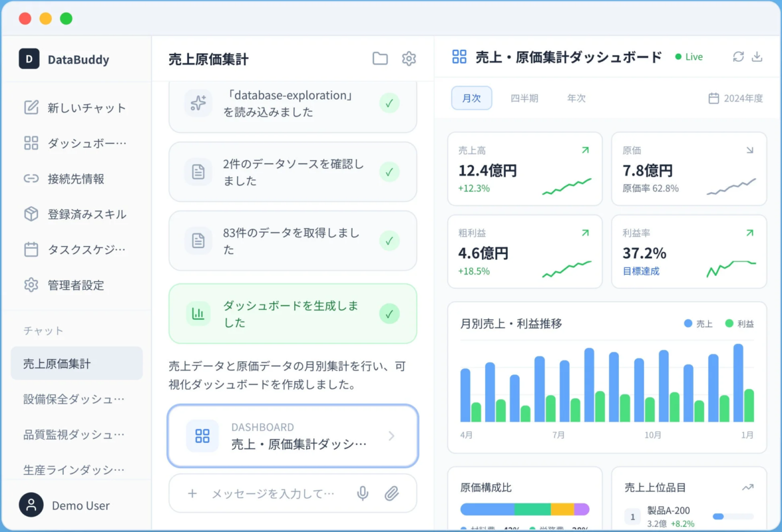Image resolution: width=782 pixels, height=532 pixels.
Task: Expand the 売上・原価集計ダッシュ DASHBOARD card
Action: click(293, 436)
